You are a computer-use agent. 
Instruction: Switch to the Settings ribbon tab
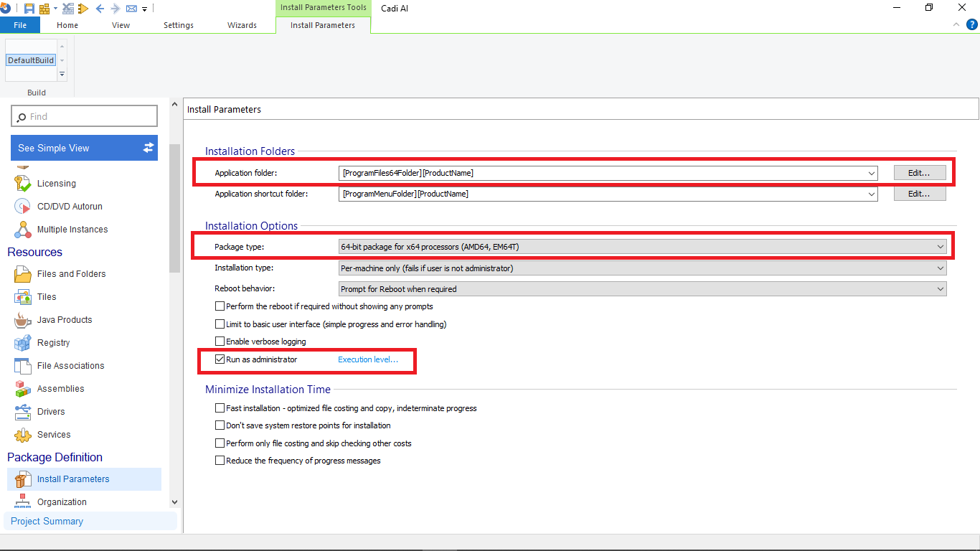point(179,25)
